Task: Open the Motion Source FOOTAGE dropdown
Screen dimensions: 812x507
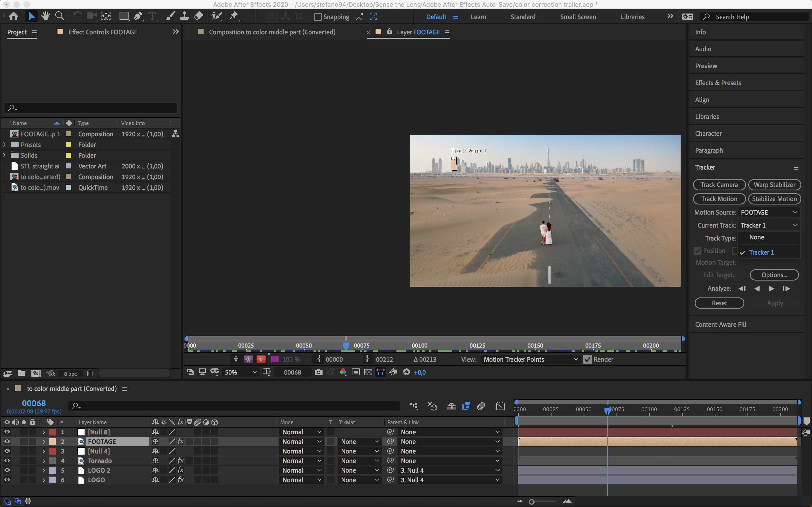Action: [x=768, y=212]
